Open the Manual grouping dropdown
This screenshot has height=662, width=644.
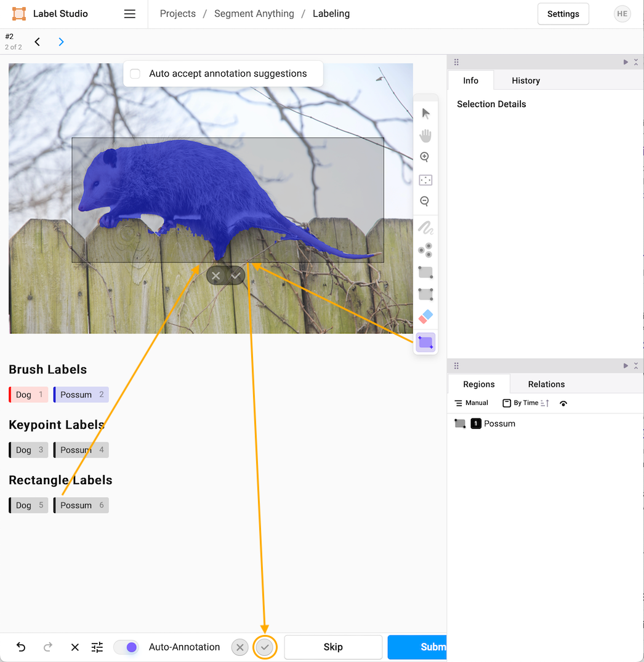click(471, 403)
